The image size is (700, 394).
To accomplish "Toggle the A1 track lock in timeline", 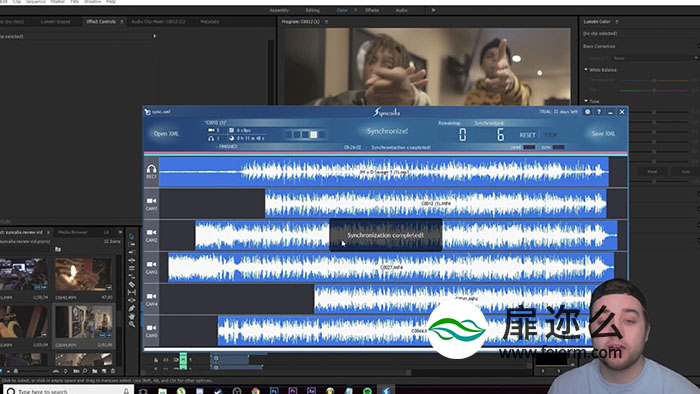I will coord(156,360).
